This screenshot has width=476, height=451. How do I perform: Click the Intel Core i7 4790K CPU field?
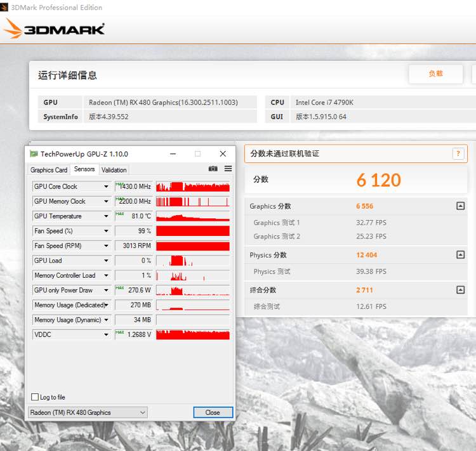coord(383,102)
